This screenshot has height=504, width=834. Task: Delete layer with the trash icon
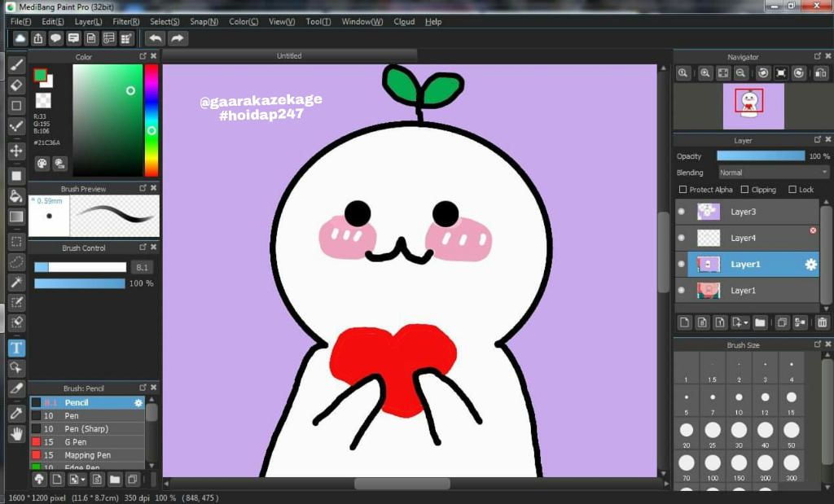coord(823,322)
